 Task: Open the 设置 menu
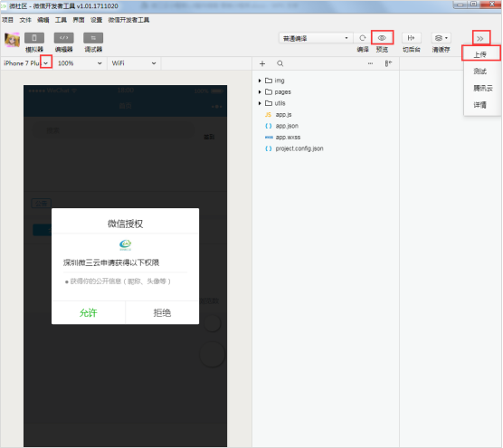[96, 20]
